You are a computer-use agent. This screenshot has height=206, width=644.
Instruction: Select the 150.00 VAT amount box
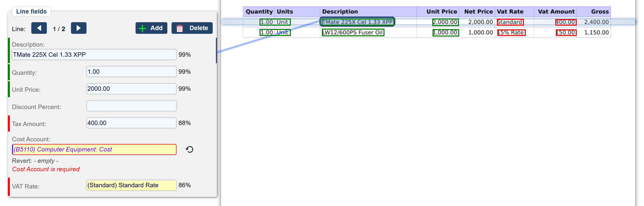coord(566,33)
